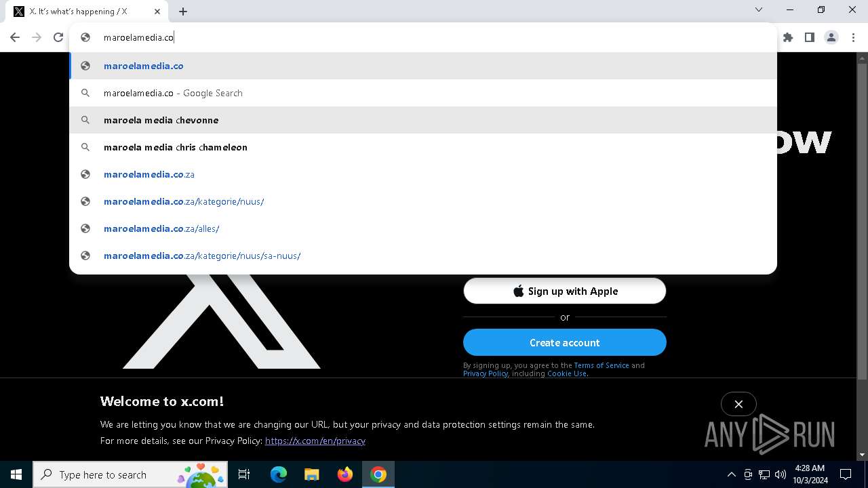Open the taskbar clock and date
The height and width of the screenshot is (488, 868).
810,474
